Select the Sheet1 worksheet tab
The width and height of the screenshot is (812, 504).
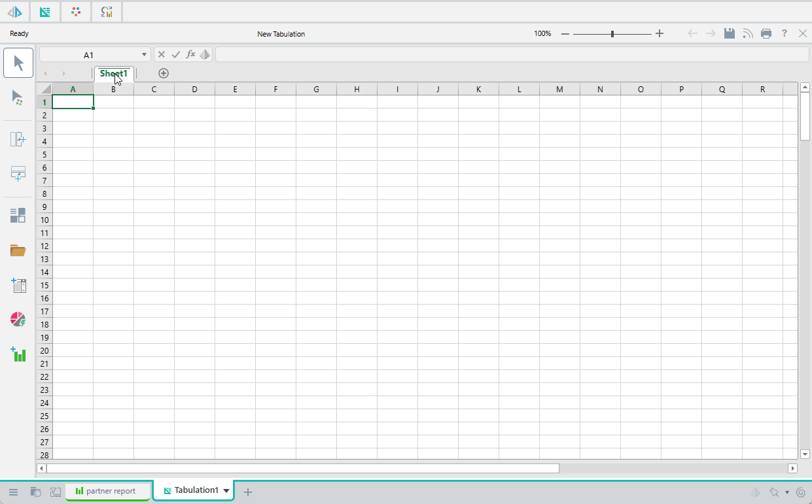(113, 73)
